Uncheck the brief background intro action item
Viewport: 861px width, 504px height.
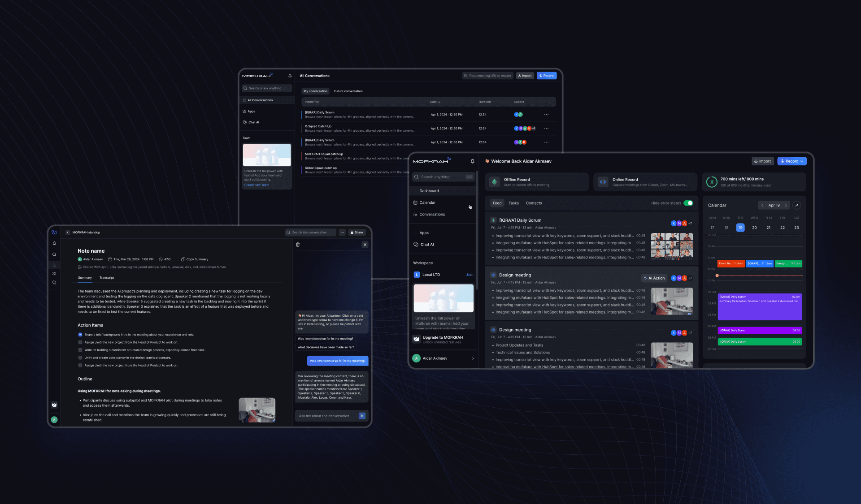(80, 335)
